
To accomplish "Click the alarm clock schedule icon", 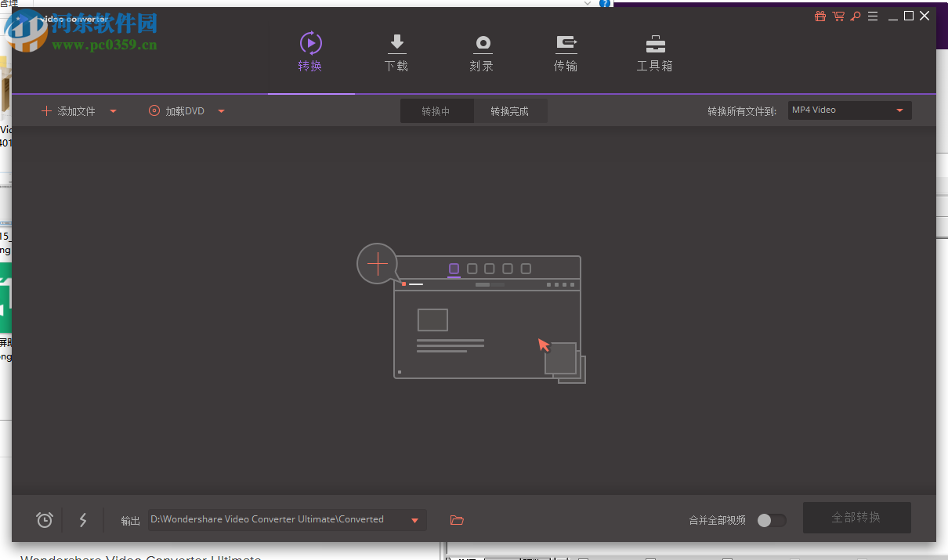I will 45,519.
